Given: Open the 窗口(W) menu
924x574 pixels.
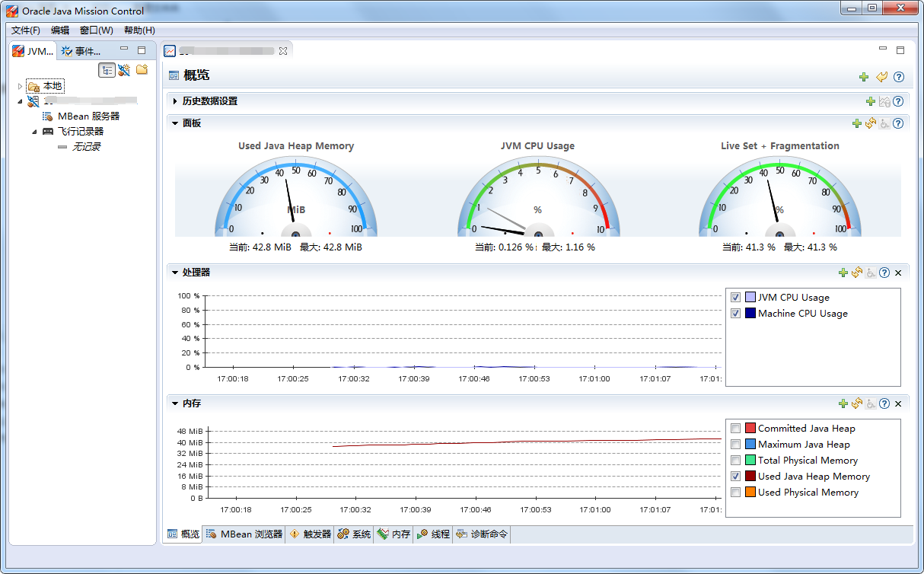Looking at the screenshot, I should click(x=97, y=30).
